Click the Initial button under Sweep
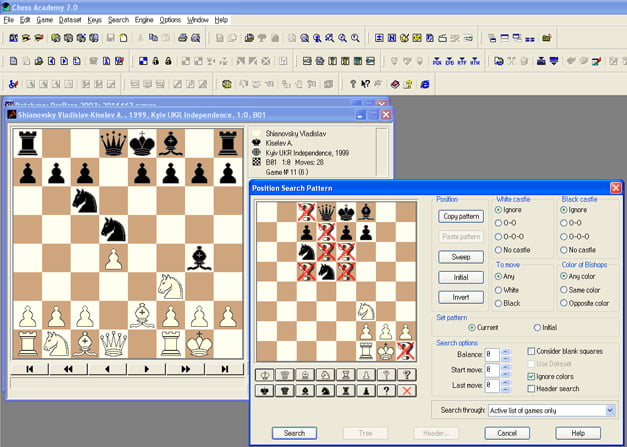The image size is (627, 447). [x=461, y=277]
